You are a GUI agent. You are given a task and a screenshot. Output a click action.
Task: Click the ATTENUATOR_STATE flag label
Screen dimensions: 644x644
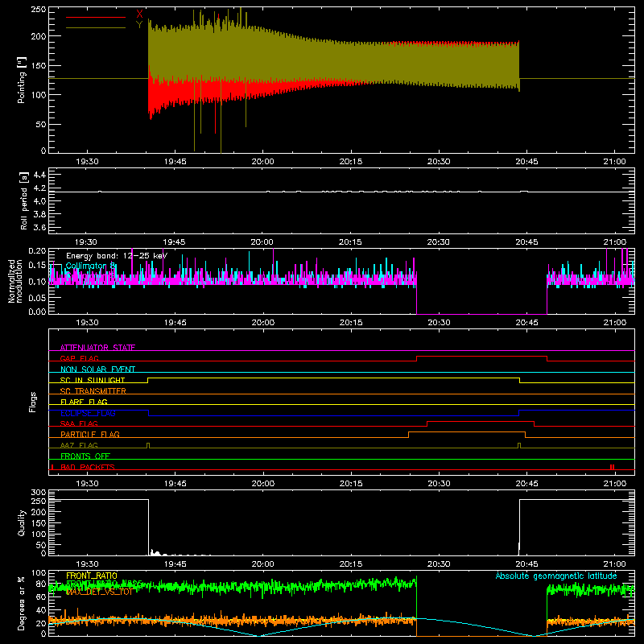97,348
